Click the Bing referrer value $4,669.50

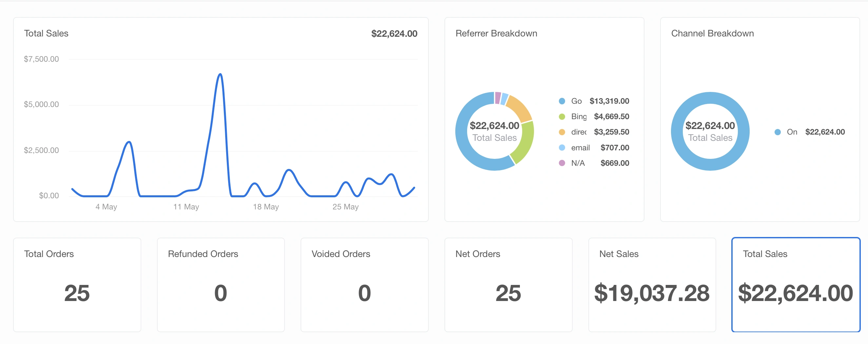[x=611, y=117]
